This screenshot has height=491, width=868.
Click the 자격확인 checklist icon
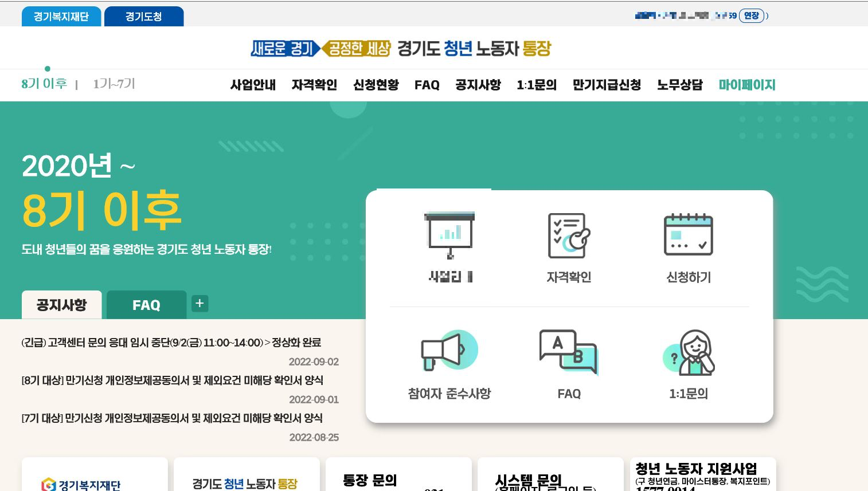click(569, 235)
